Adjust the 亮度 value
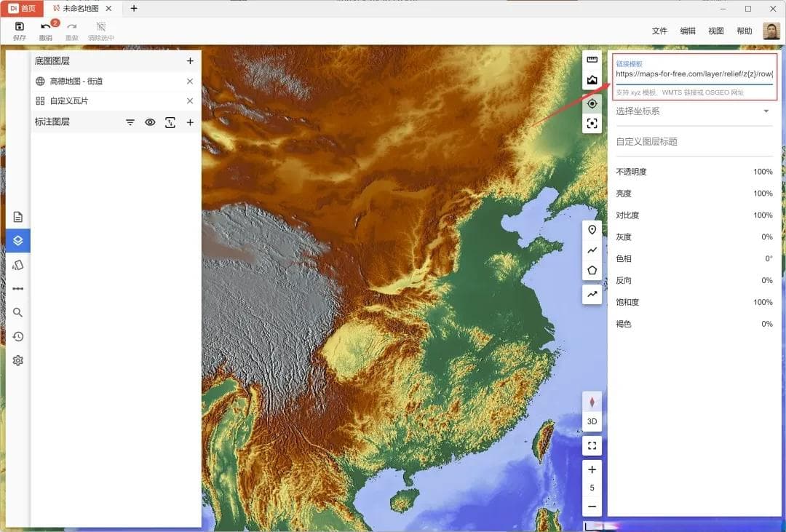This screenshot has width=786, height=532. pos(763,194)
